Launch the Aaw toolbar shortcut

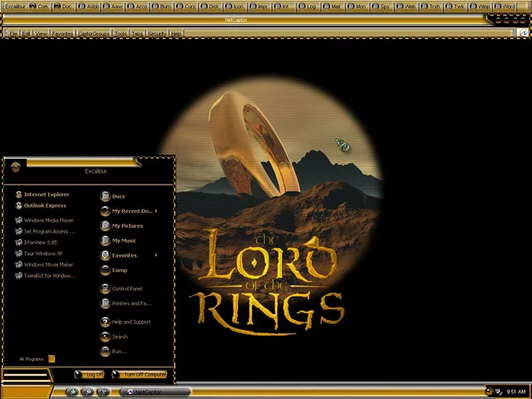(113, 6)
